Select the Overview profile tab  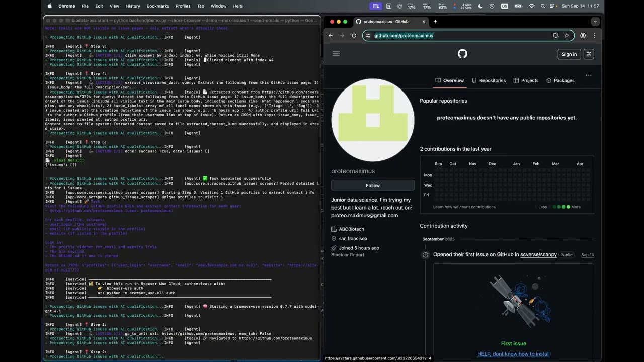click(449, 80)
